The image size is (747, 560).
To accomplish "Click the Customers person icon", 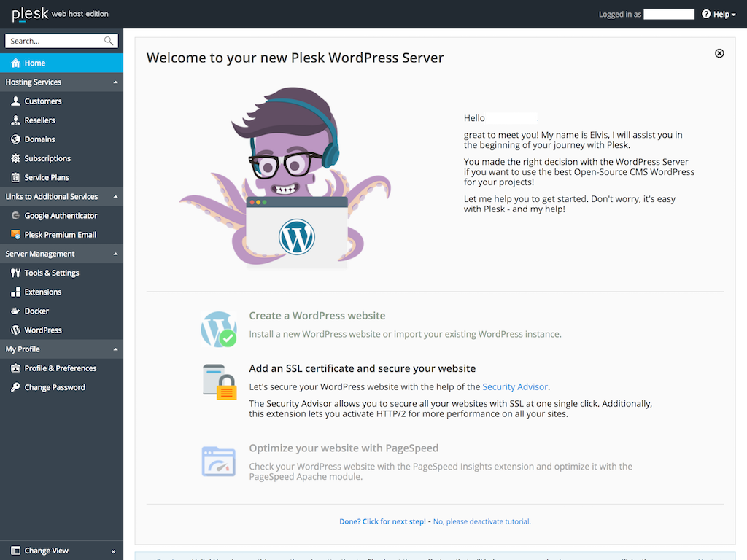I will (x=16, y=101).
